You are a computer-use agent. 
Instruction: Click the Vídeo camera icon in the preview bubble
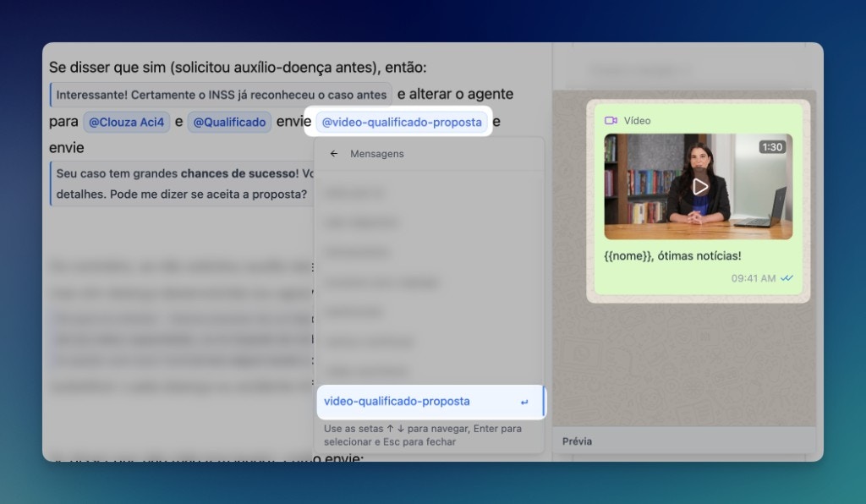[x=610, y=120]
